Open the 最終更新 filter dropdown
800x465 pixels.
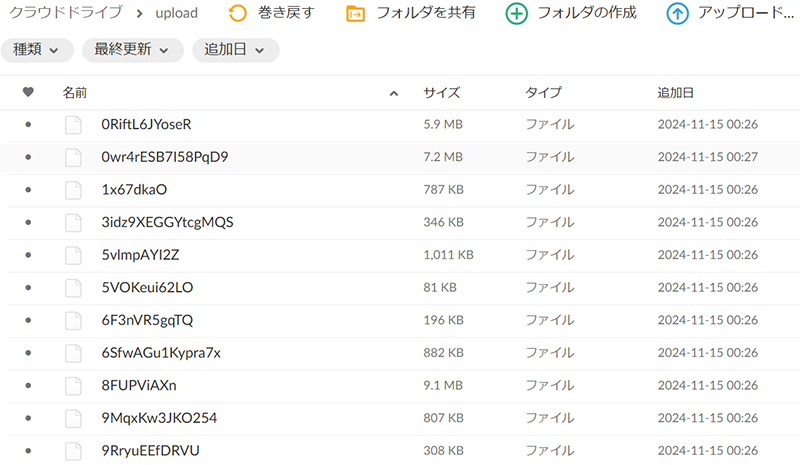click(x=132, y=49)
